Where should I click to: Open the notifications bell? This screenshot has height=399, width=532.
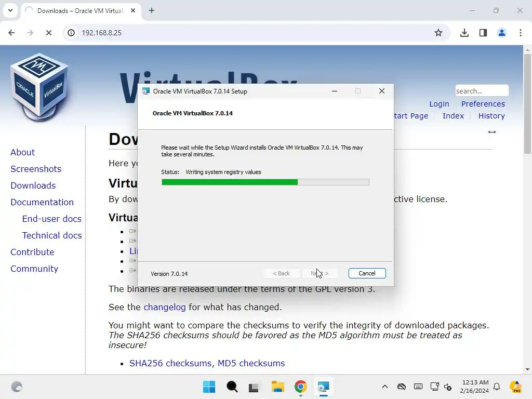497,387
